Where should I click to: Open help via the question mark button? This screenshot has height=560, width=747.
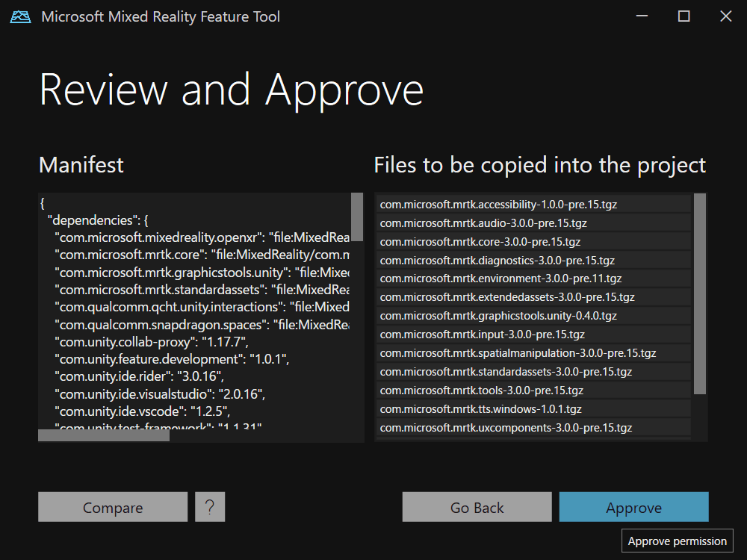(210, 507)
